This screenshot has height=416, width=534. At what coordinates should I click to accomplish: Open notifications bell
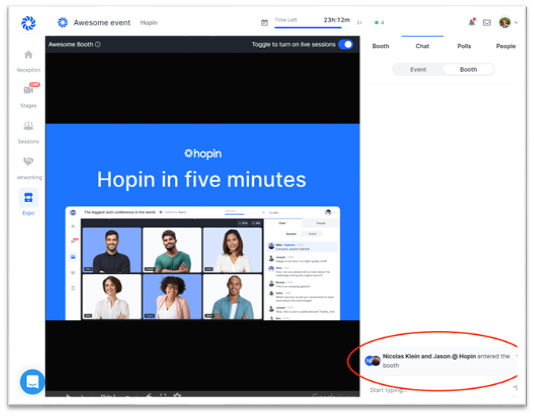point(472,22)
